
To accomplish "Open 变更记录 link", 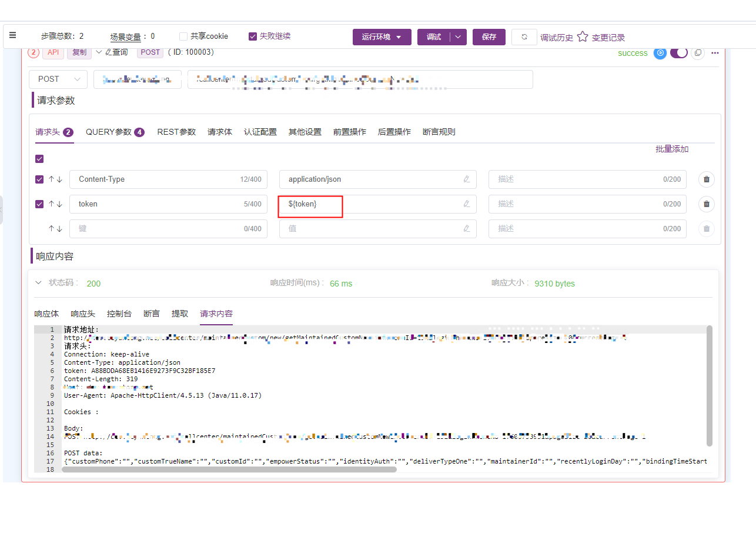I will tap(608, 38).
